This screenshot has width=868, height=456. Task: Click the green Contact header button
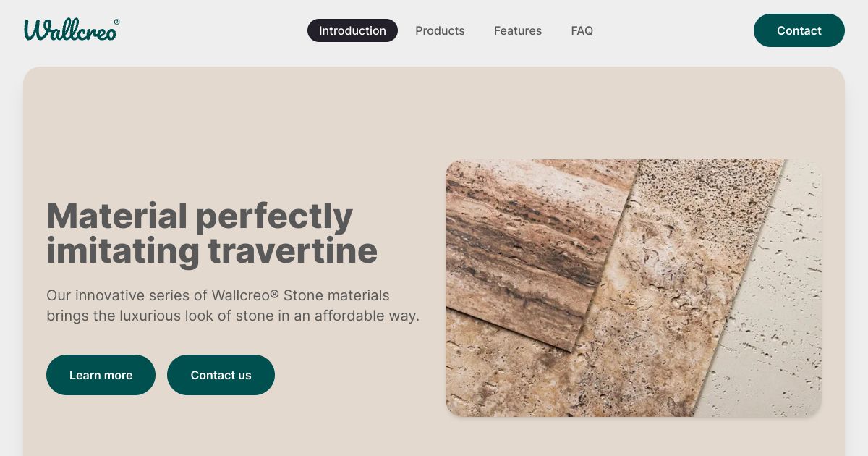point(799,30)
